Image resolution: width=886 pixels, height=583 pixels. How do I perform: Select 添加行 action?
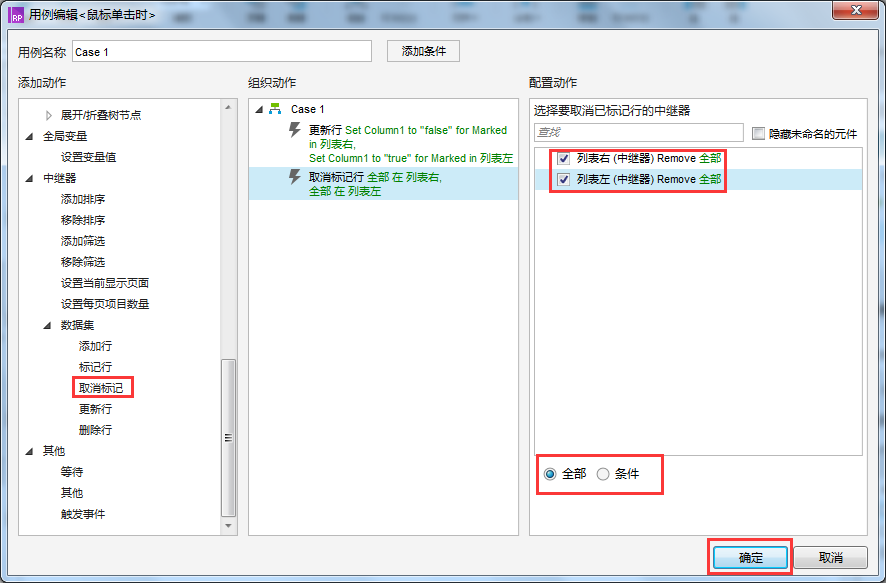[95, 346]
